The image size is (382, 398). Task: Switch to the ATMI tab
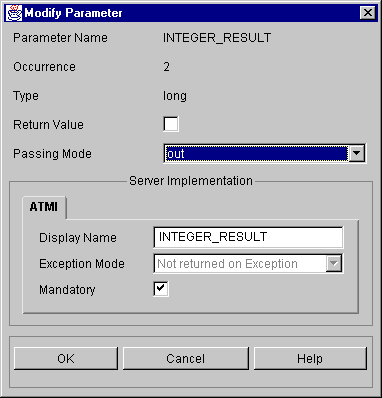click(44, 207)
